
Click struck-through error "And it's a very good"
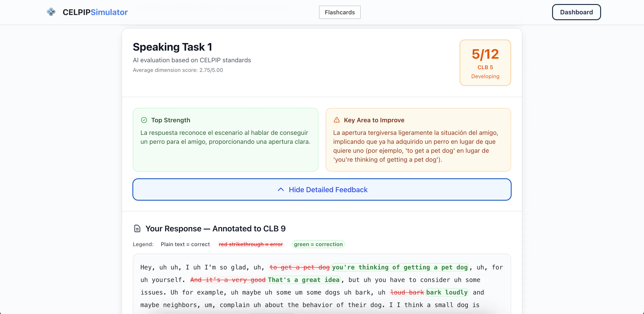[x=228, y=280]
